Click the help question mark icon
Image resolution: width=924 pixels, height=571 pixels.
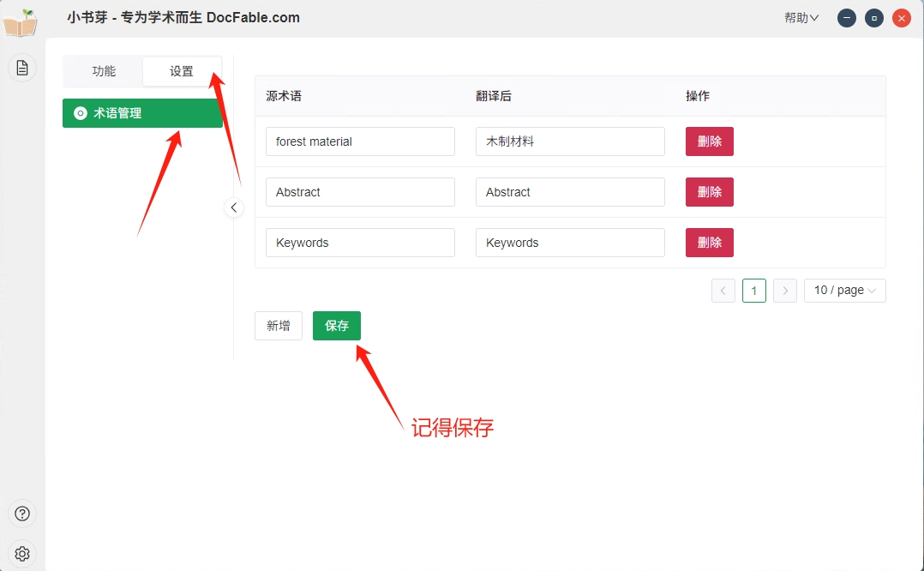tap(22, 514)
